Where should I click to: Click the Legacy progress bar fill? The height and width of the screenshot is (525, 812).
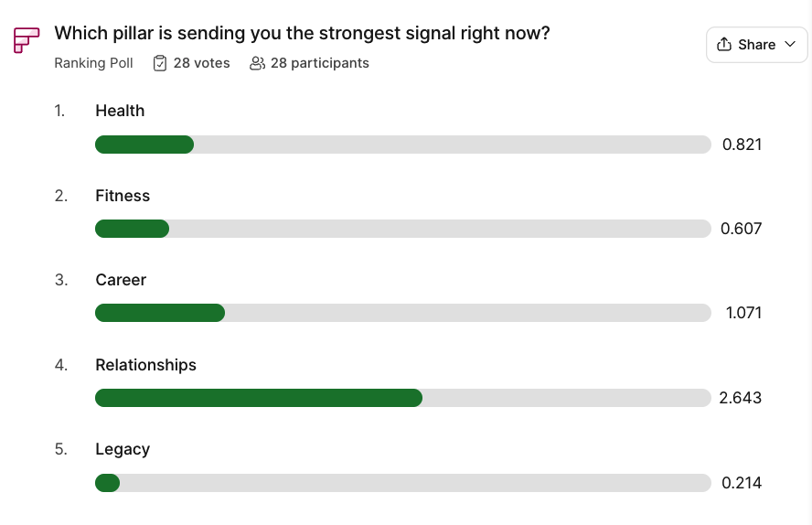[x=108, y=483]
